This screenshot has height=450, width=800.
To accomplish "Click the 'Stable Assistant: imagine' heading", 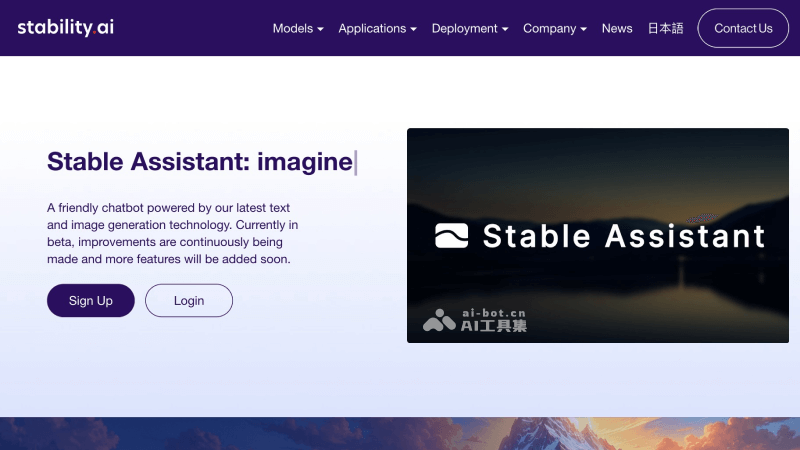I will pos(200,161).
